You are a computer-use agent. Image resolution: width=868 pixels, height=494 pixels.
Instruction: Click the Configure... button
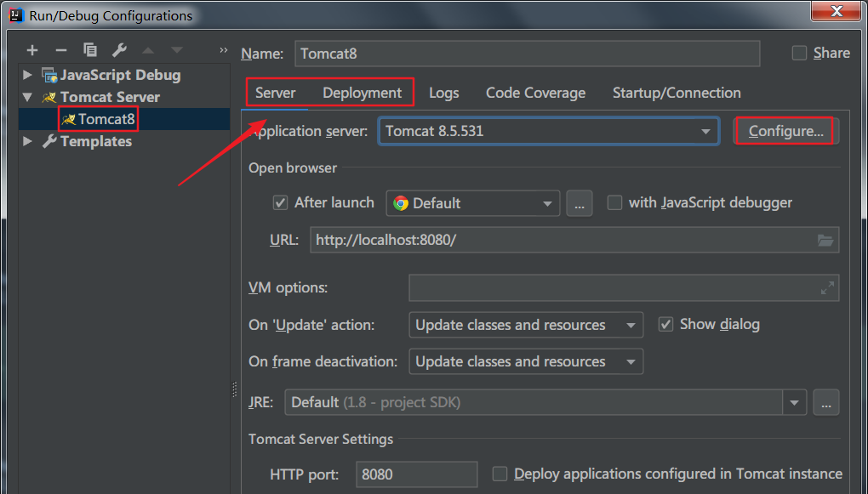tap(786, 131)
